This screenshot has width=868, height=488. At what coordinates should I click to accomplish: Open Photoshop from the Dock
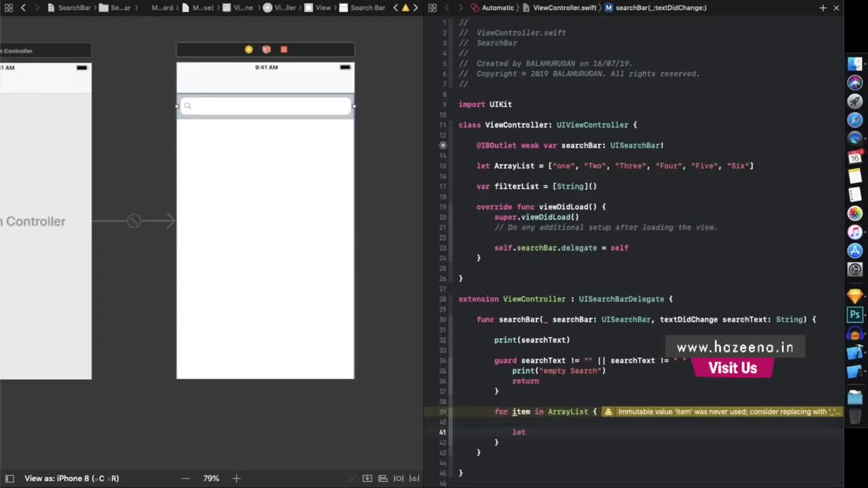coord(855,314)
